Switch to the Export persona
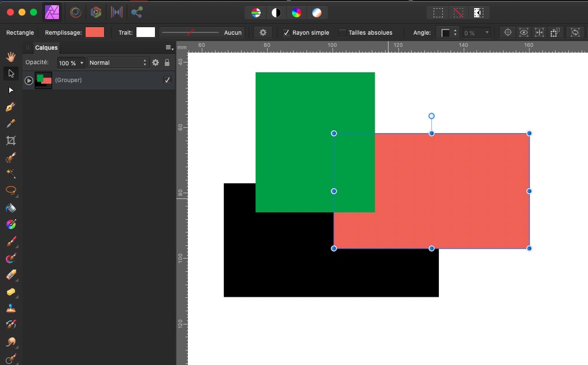 click(136, 12)
